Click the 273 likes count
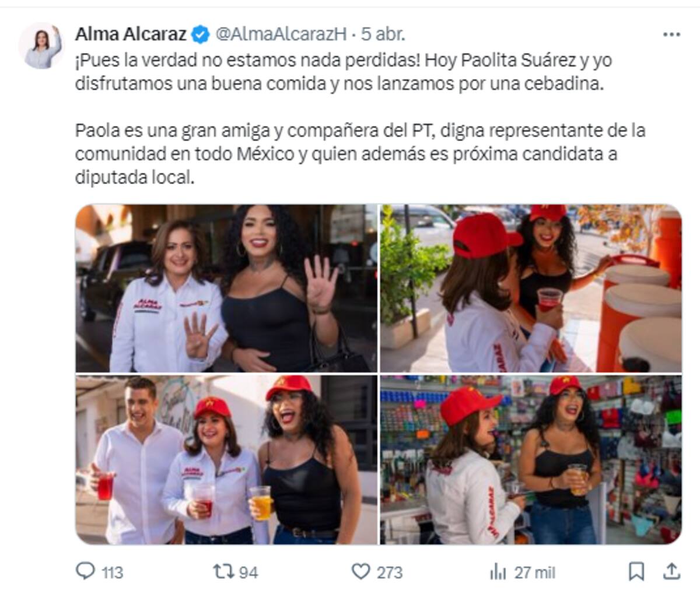This screenshot has width=700, height=594. (x=389, y=572)
